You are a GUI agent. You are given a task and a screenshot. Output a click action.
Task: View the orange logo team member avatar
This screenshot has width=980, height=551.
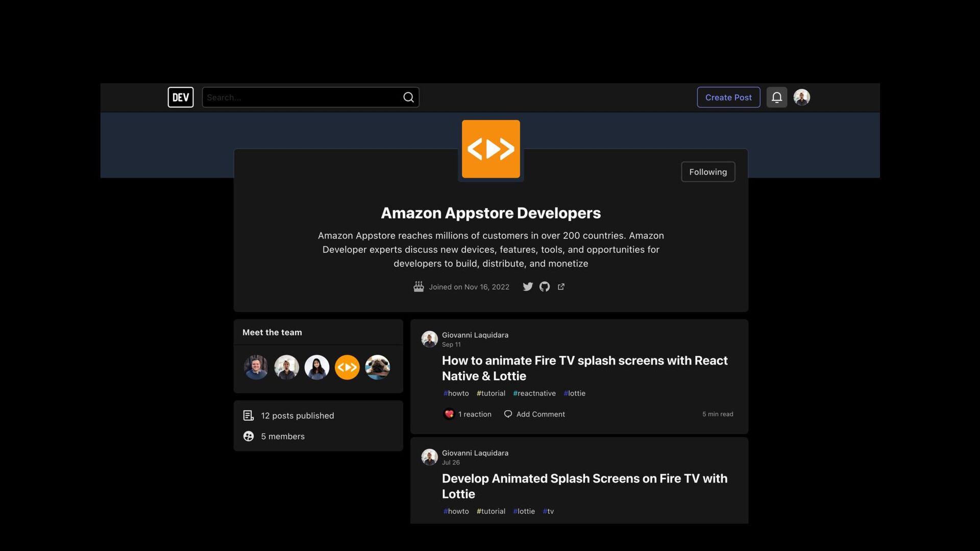347,367
